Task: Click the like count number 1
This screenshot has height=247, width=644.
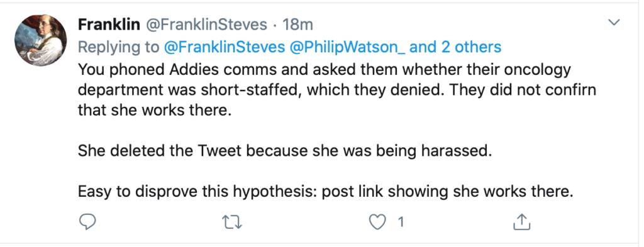Action: pos(401,222)
